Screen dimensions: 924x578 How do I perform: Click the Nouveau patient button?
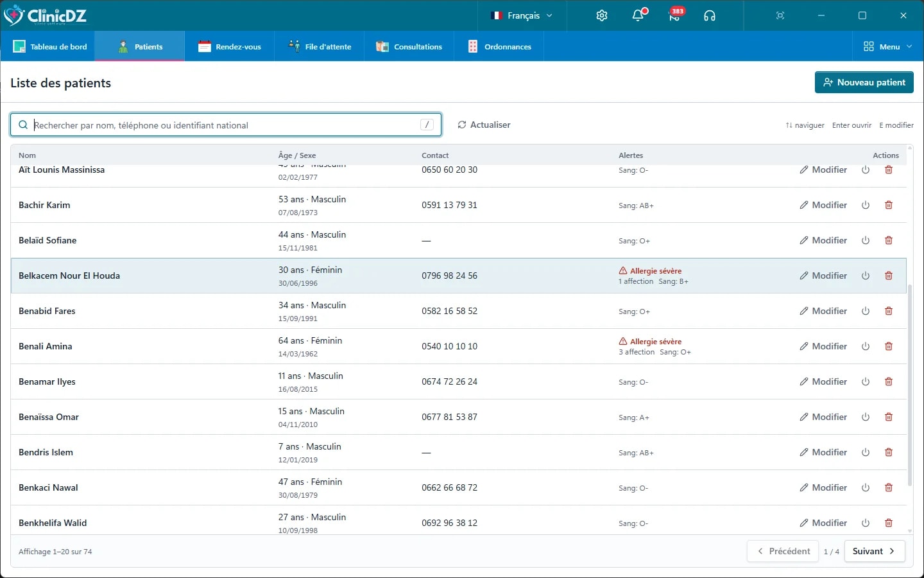click(864, 82)
